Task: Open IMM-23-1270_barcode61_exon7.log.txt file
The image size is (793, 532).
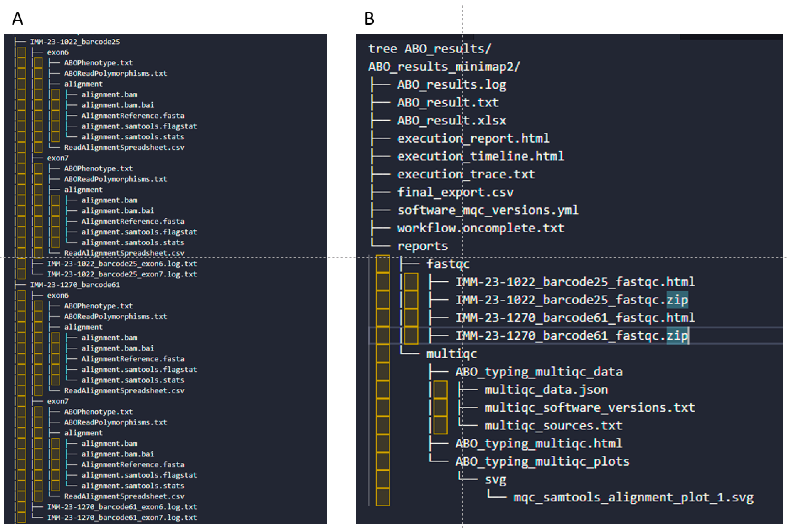Action: click(122, 517)
